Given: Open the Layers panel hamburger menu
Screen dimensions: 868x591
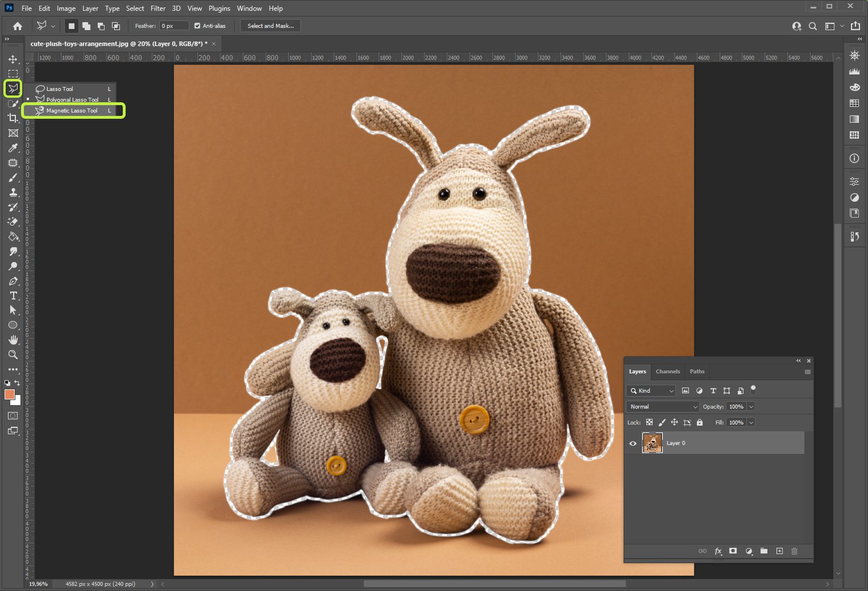Looking at the screenshot, I should pos(807,372).
